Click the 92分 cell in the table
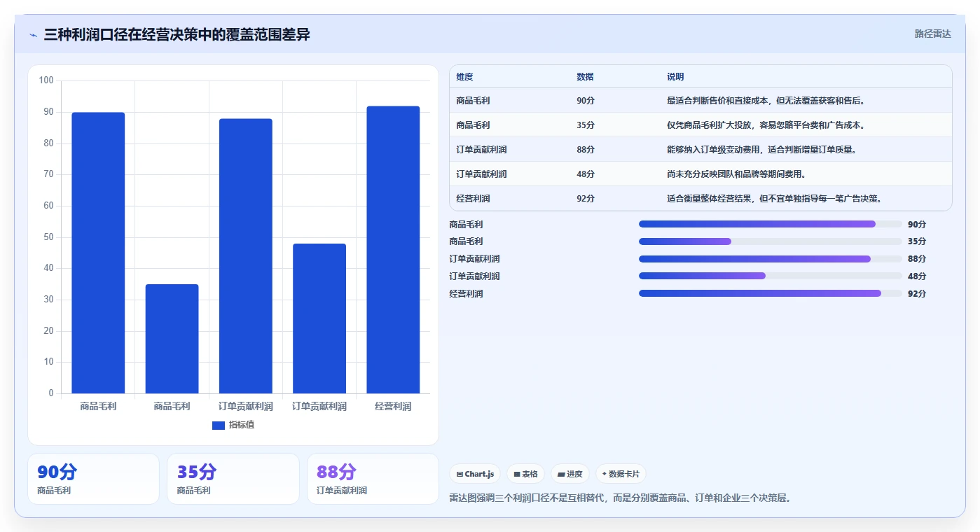 coord(586,199)
